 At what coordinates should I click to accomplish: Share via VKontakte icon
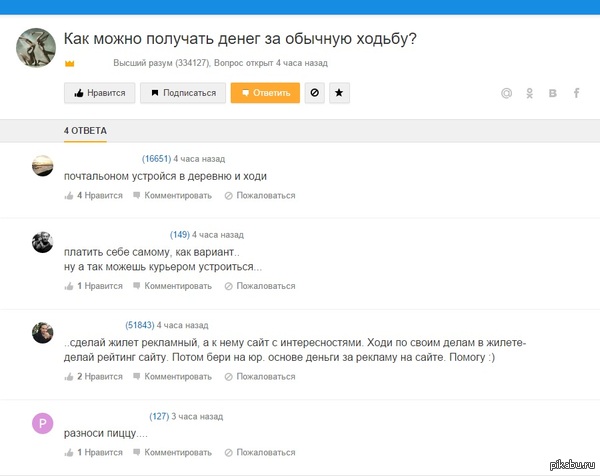pyautogui.click(x=553, y=94)
